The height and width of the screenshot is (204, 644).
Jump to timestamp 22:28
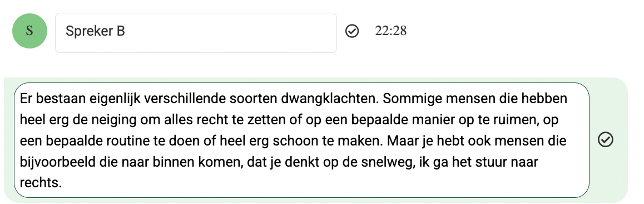(x=390, y=31)
